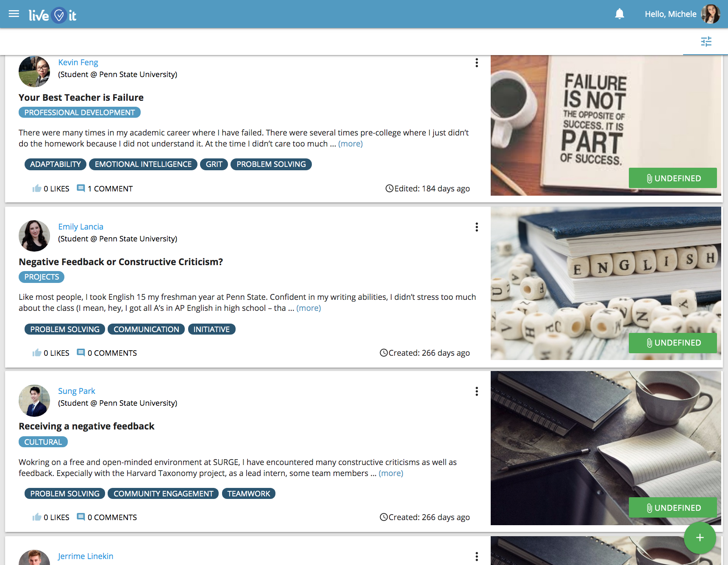Image resolution: width=728 pixels, height=565 pixels.
Task: Open Kevin Feng's profile picture
Action: tap(34, 71)
